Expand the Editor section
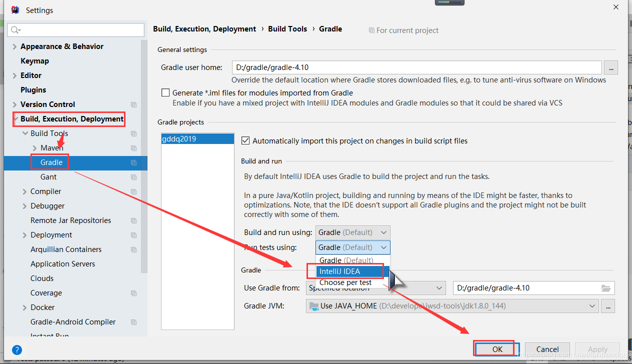 point(14,75)
